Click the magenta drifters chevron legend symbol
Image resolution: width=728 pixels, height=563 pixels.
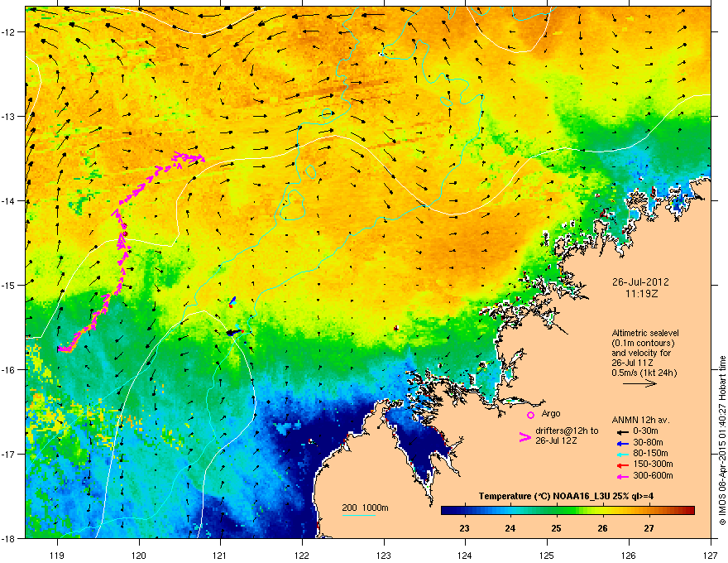click(x=525, y=437)
